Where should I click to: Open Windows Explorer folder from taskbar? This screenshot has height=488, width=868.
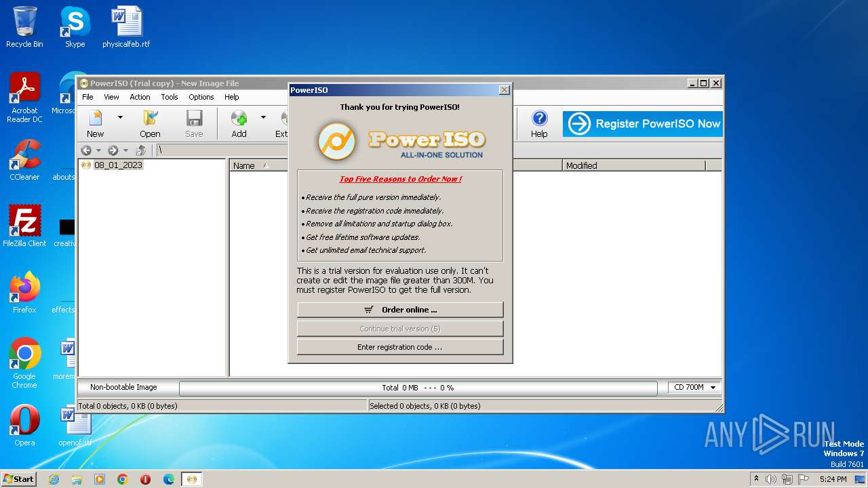pos(77,479)
